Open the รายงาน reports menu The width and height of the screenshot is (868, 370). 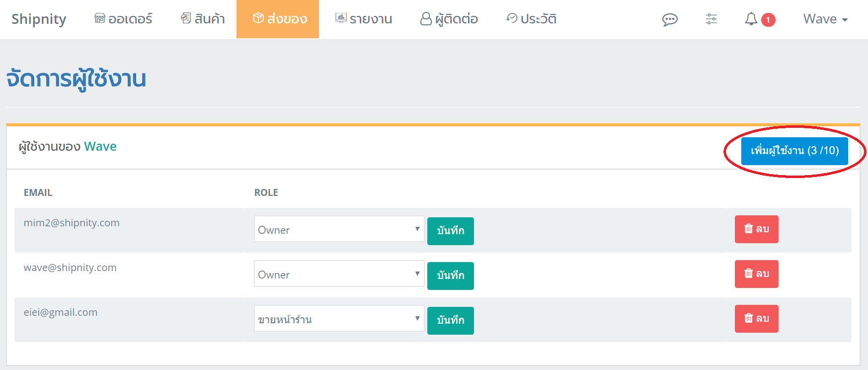[x=363, y=19]
